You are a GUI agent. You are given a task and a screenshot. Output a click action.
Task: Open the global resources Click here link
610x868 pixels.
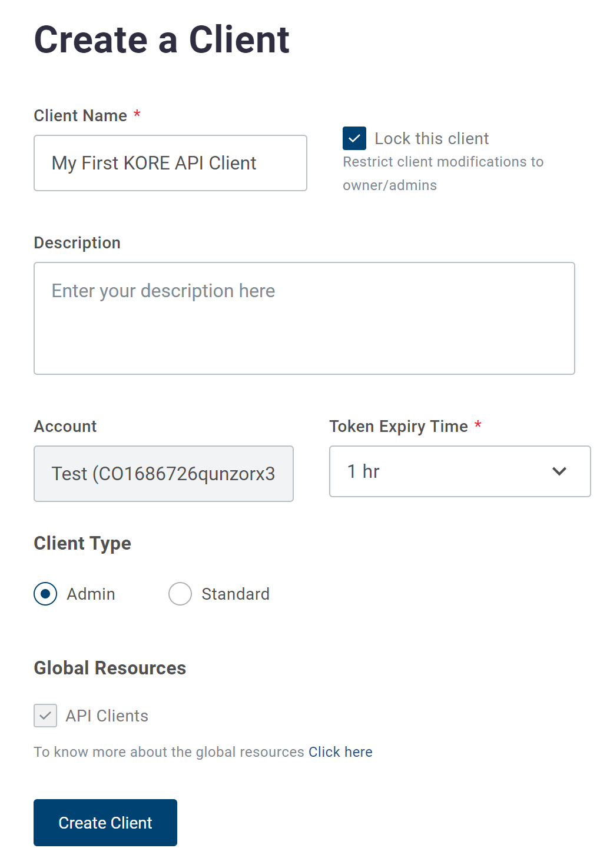click(x=340, y=752)
